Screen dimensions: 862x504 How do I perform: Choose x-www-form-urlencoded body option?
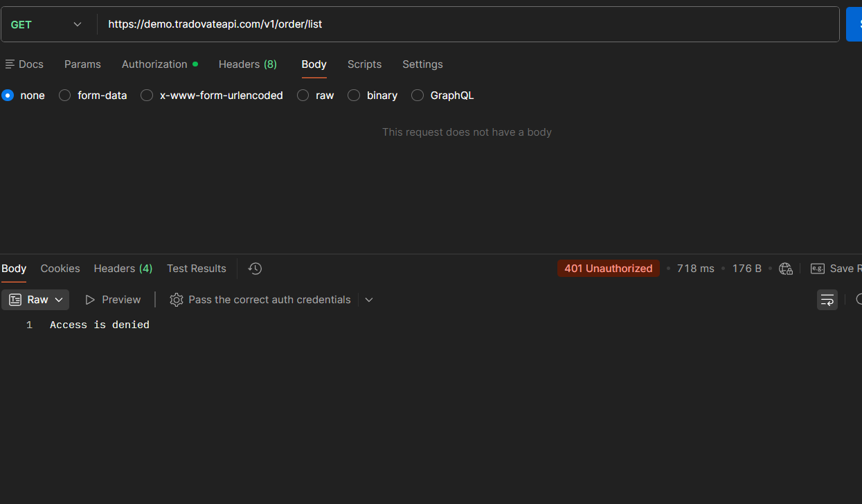point(147,96)
